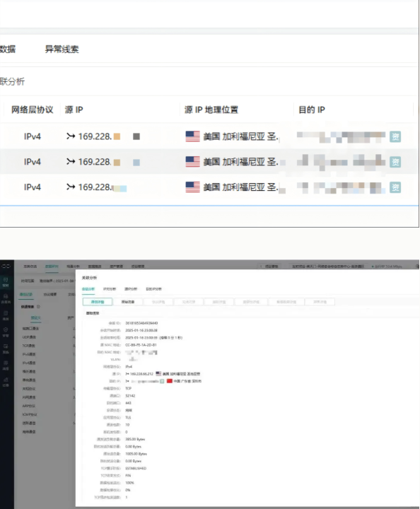Open the 源IP分析 tab
The image size is (420, 509).
[x=131, y=289]
